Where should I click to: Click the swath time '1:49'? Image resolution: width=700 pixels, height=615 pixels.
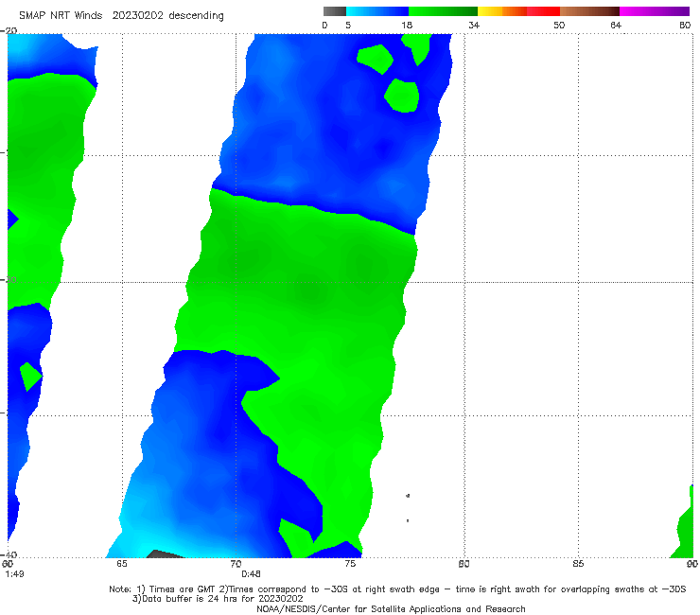pyautogui.click(x=14, y=574)
